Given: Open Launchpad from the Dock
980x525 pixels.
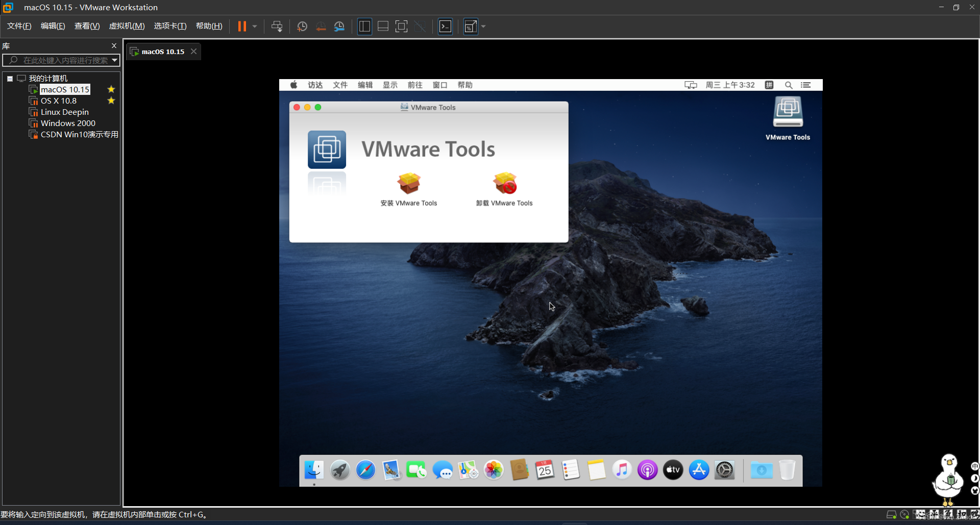Looking at the screenshot, I should (x=339, y=470).
